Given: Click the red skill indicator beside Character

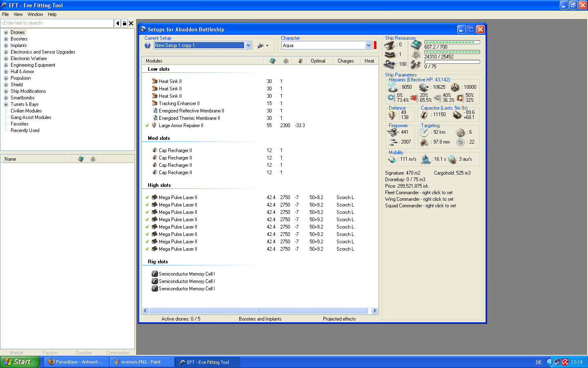Looking at the screenshot, I should pos(375,45).
